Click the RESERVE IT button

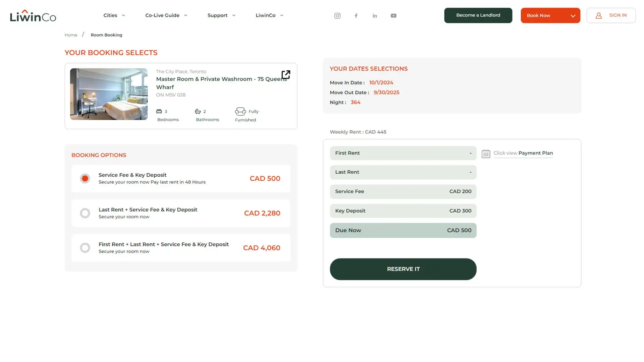403,269
